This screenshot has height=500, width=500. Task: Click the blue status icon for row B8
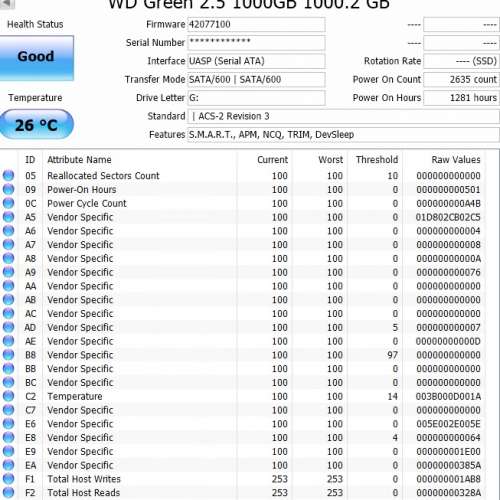click(8, 355)
